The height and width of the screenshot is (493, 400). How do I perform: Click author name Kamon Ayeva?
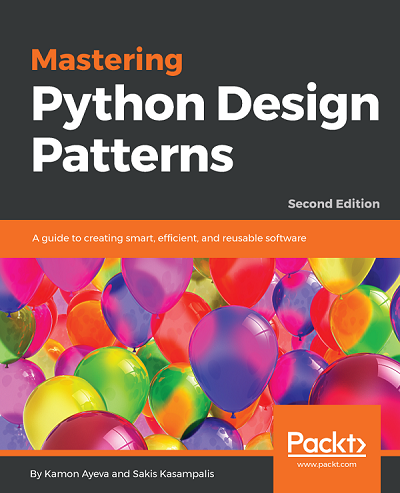click(76, 474)
